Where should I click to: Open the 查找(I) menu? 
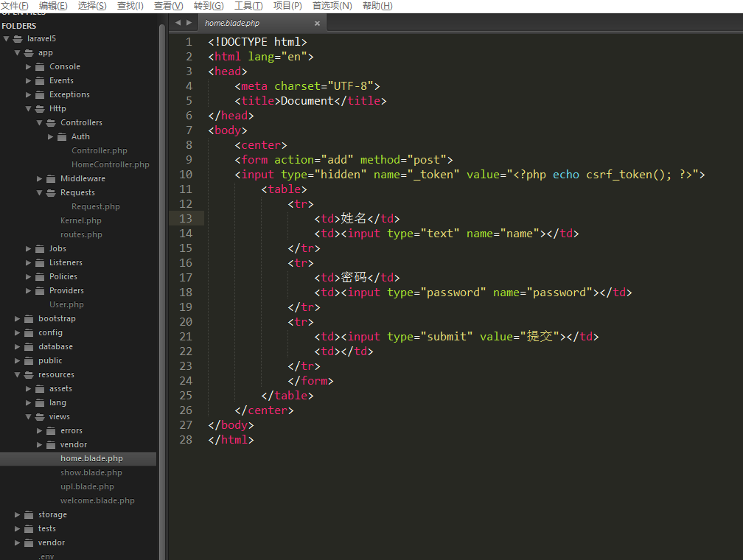[130, 6]
